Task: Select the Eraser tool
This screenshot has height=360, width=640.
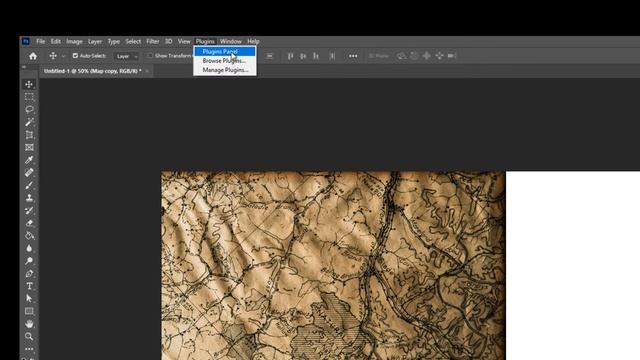Action: pos(29,223)
